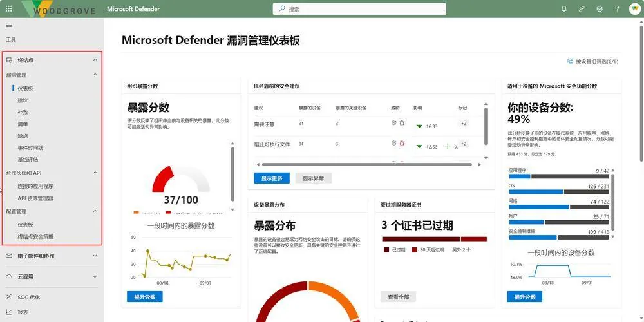
Task: Click the green plus icon in 阻止可执行文件 row
Action: [x=448, y=146]
